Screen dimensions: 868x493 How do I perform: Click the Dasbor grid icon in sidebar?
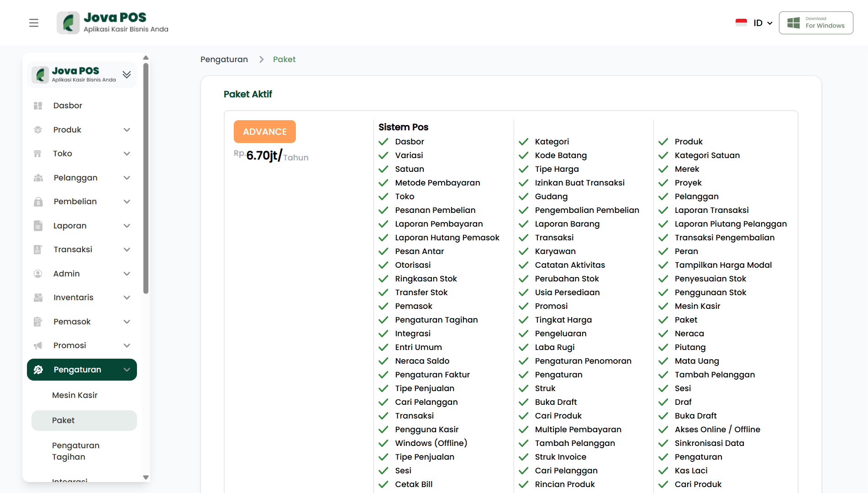pos(38,106)
